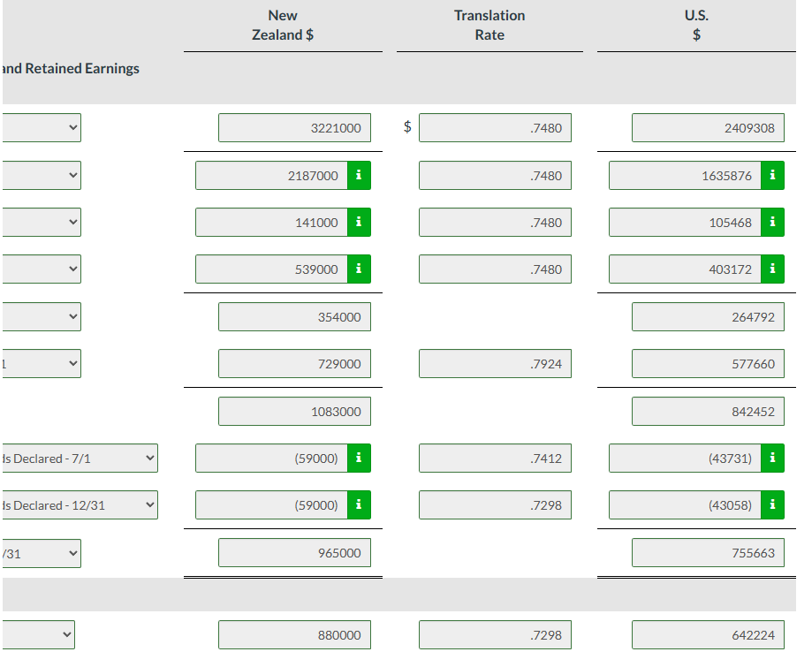Select the 3221000 New Zealand $ field

pos(294,127)
